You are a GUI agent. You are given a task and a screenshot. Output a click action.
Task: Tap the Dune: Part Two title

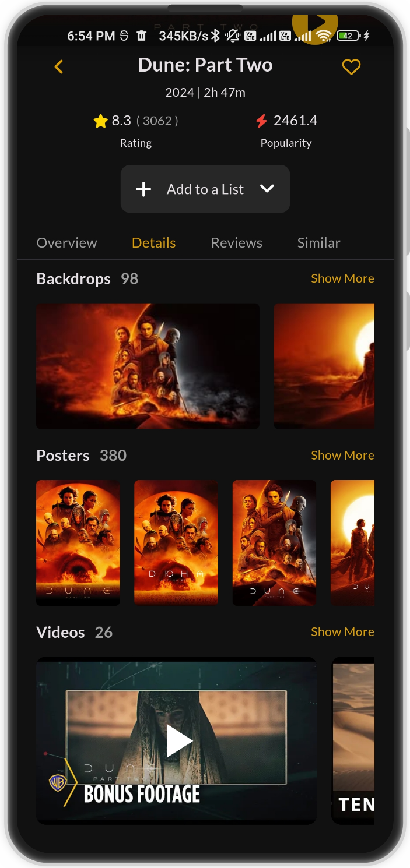(x=205, y=65)
